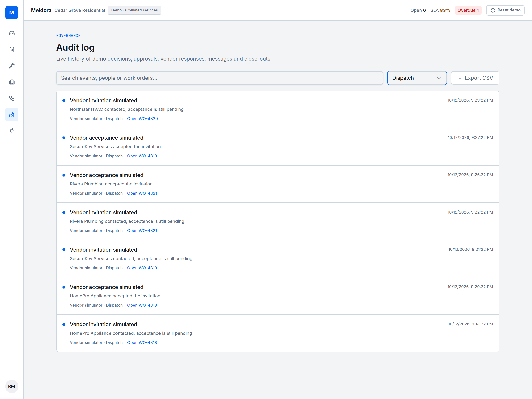The width and height of the screenshot is (532, 399).
Task: Open the buildings icon in sidebar
Action: click(x=12, y=82)
